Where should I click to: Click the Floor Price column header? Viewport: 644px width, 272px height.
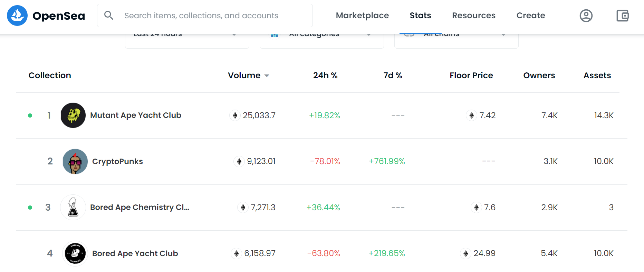point(471,75)
